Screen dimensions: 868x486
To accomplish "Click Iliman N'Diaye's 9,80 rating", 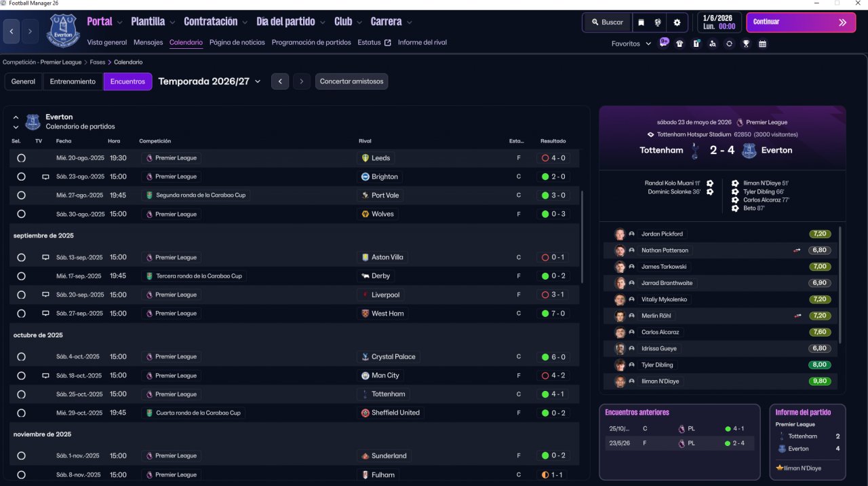I will coord(820,381).
